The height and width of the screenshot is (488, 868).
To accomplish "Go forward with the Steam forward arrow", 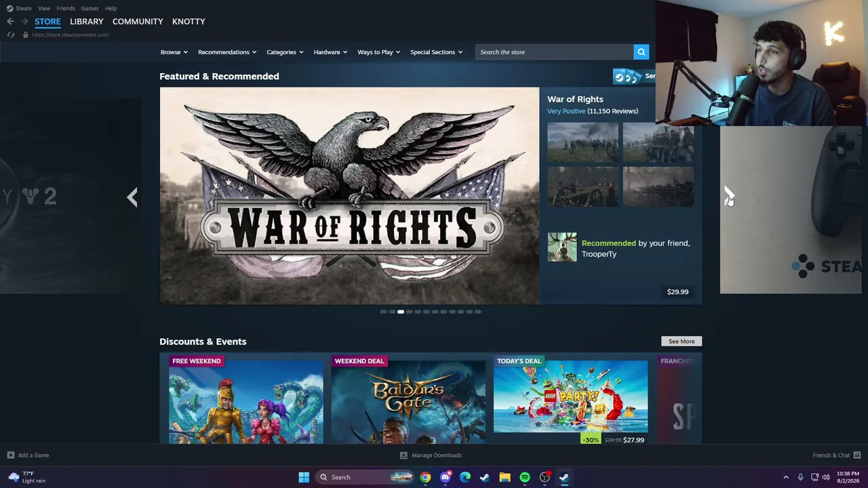I will (24, 22).
